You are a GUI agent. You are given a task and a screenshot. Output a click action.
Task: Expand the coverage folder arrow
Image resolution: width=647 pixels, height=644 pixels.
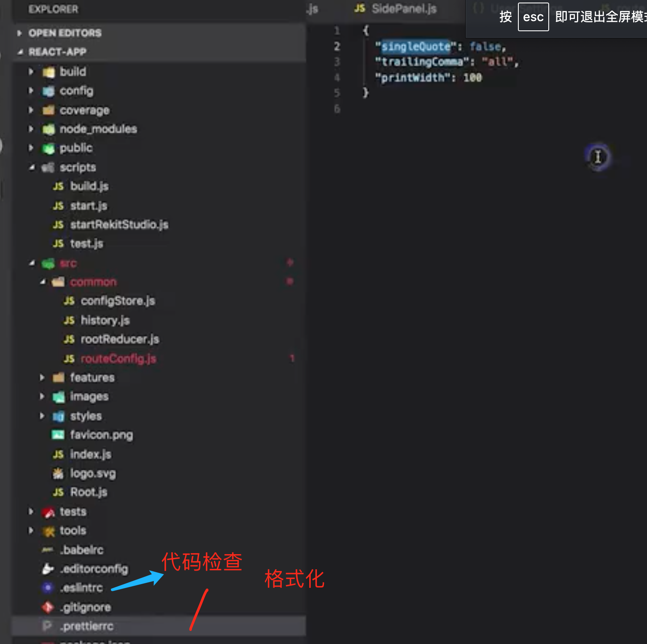click(31, 110)
